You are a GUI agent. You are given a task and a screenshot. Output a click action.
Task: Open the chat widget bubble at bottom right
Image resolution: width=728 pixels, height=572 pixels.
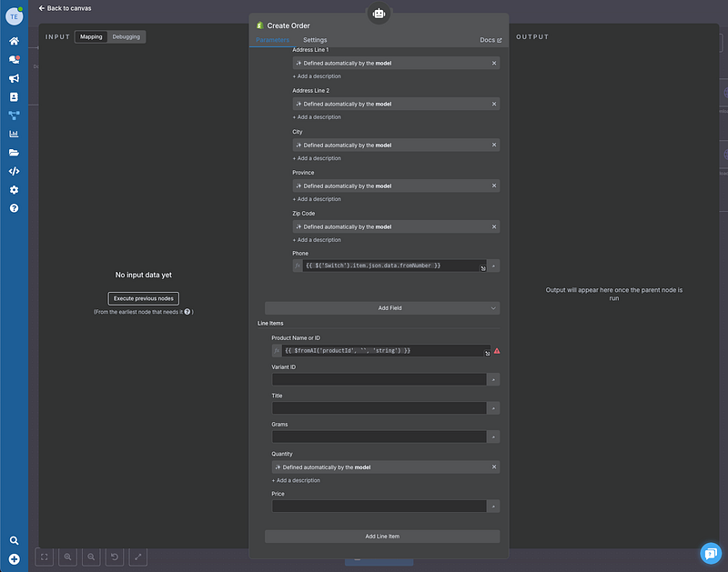tap(710, 553)
